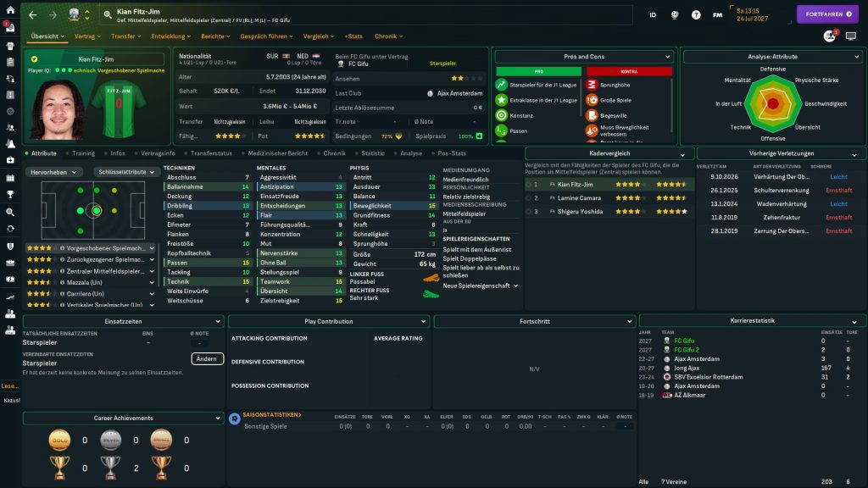The image size is (868, 488).
Task: Click the Fortfahren continue button
Action: point(827,14)
